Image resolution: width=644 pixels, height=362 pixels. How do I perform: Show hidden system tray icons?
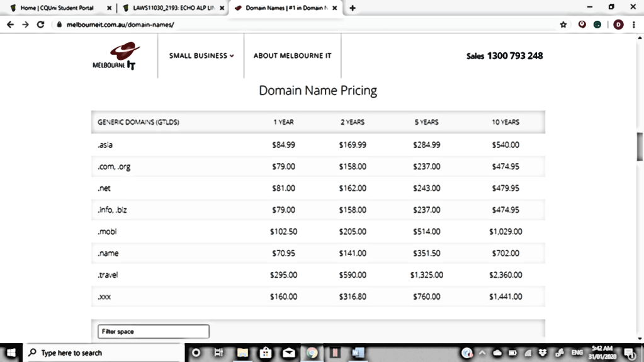(x=483, y=353)
